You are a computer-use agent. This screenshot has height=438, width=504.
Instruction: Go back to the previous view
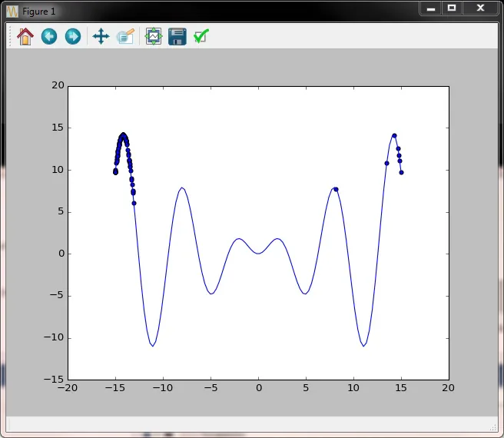(49, 36)
